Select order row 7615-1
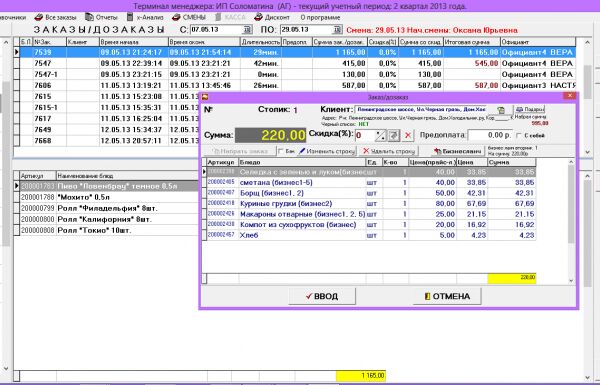 [109, 108]
